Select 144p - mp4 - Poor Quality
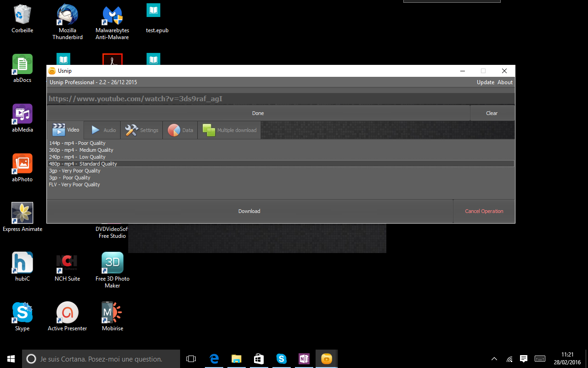Image resolution: width=588 pixels, height=368 pixels. pyautogui.click(x=281, y=143)
